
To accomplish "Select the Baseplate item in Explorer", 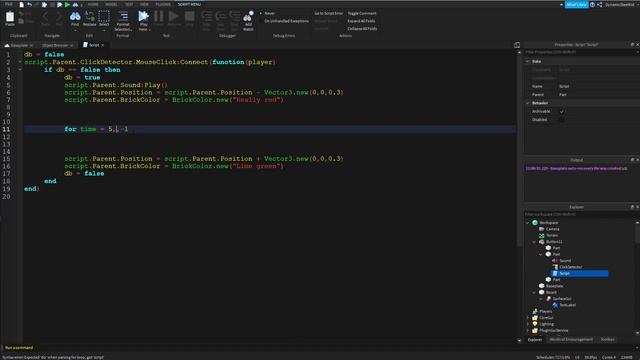I will point(551,286).
